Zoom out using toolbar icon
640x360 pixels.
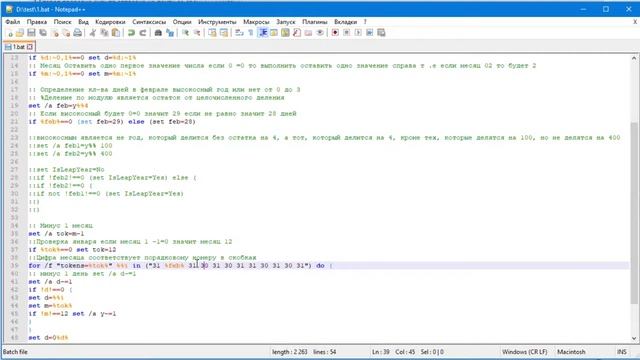pos(197,33)
